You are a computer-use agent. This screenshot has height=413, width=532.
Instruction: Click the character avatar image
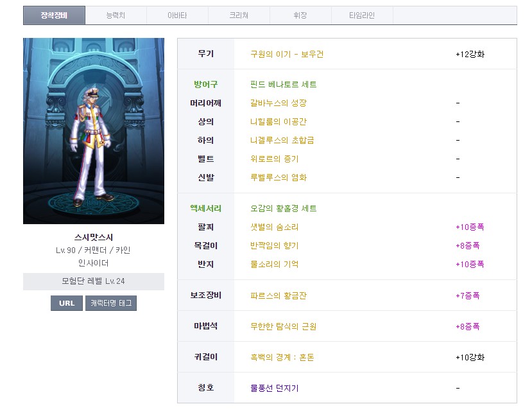tap(94, 131)
